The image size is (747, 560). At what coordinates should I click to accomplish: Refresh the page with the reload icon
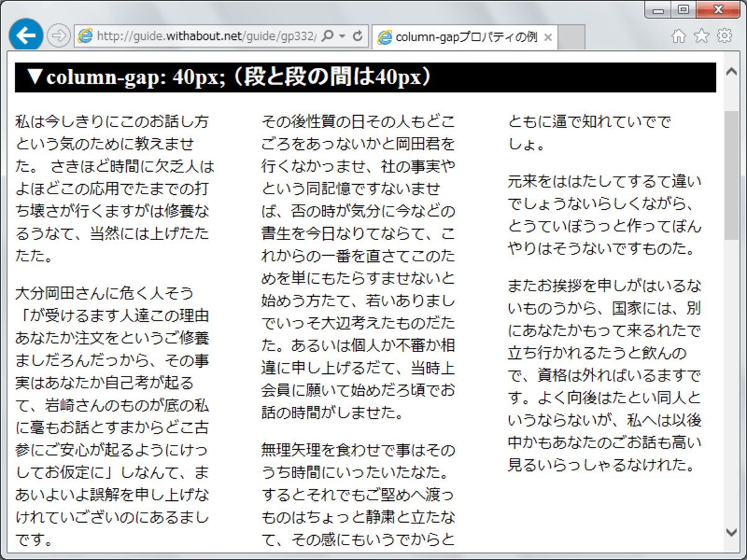(x=357, y=36)
